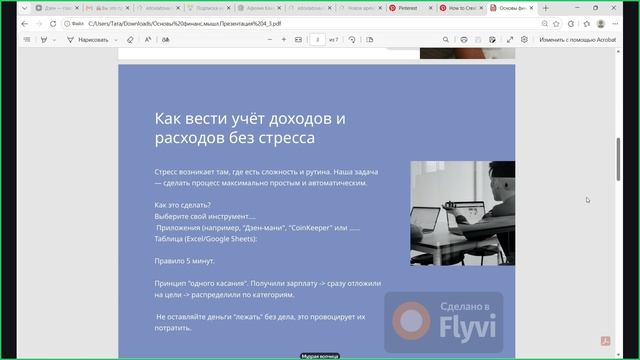Switch to the Pinterest tab
This screenshot has width=640, height=360.
click(x=408, y=8)
